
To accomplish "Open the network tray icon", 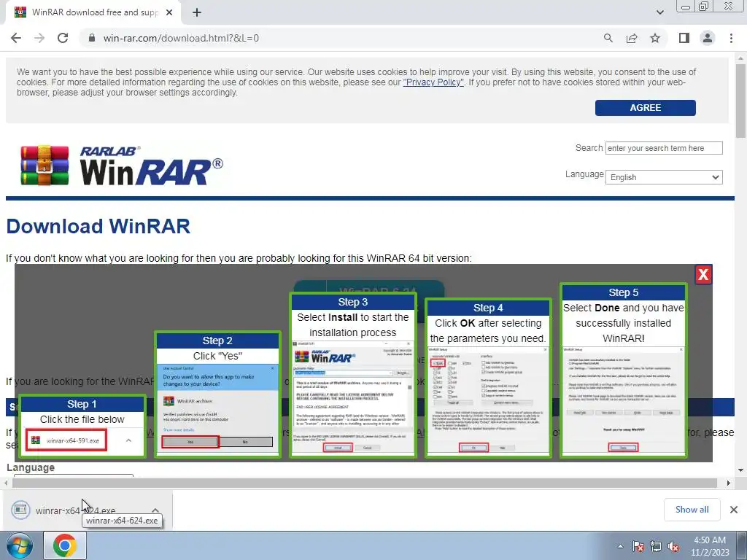I will click(x=656, y=546).
